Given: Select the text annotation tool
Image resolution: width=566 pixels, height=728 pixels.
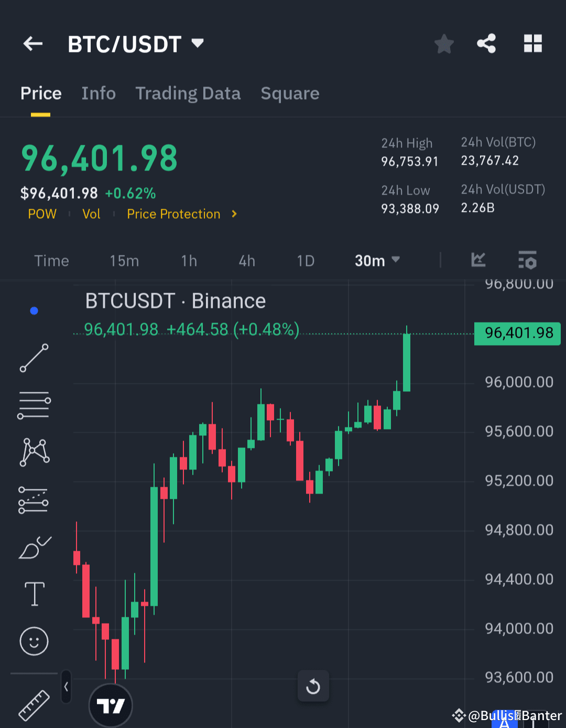Looking at the screenshot, I should pyautogui.click(x=34, y=594).
